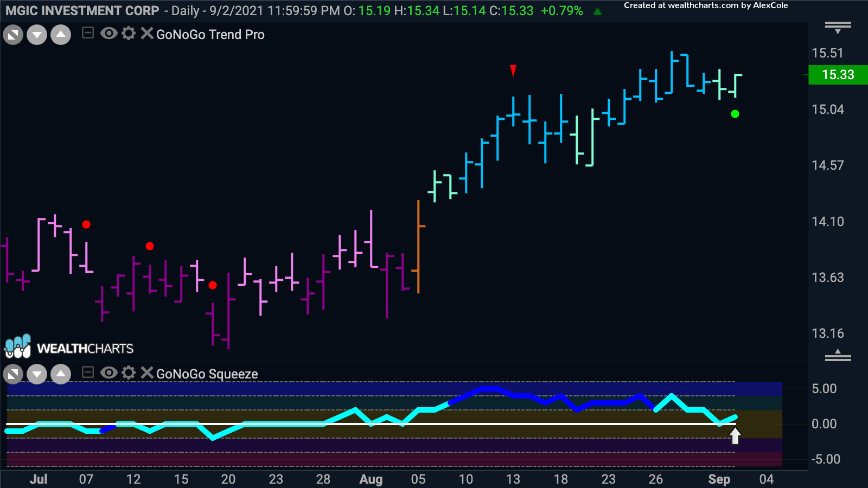
Task: Click the WealthCharts logo
Action: coord(69,347)
